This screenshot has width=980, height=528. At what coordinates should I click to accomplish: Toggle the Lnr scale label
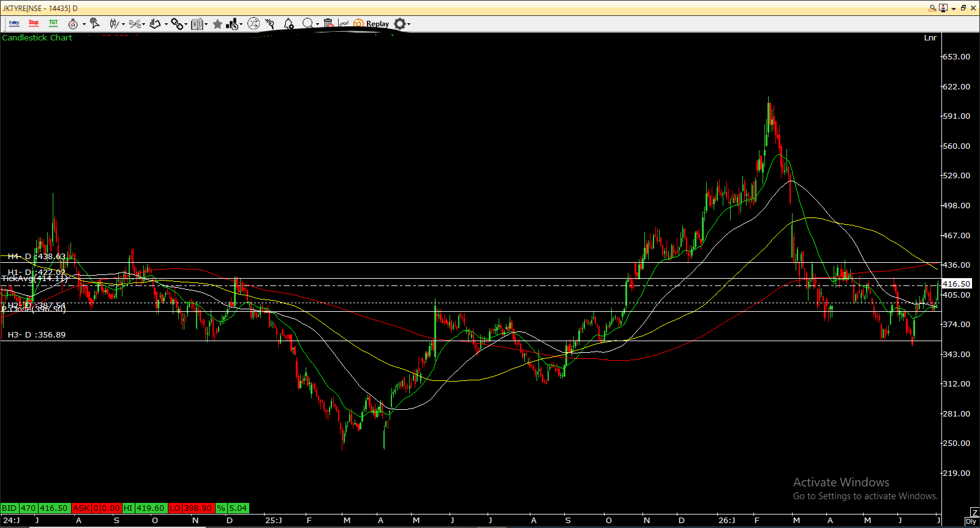point(930,38)
